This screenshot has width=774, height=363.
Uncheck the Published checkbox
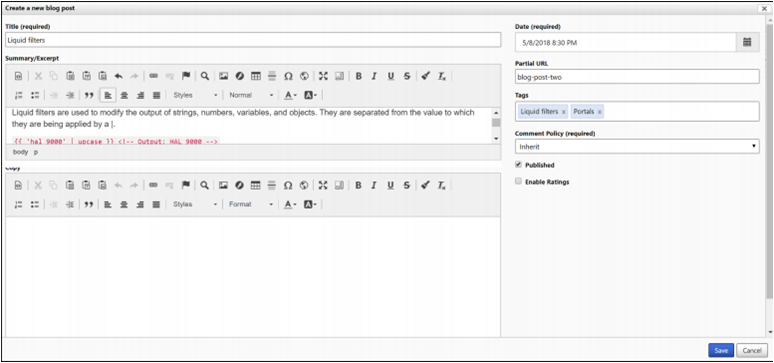point(518,164)
